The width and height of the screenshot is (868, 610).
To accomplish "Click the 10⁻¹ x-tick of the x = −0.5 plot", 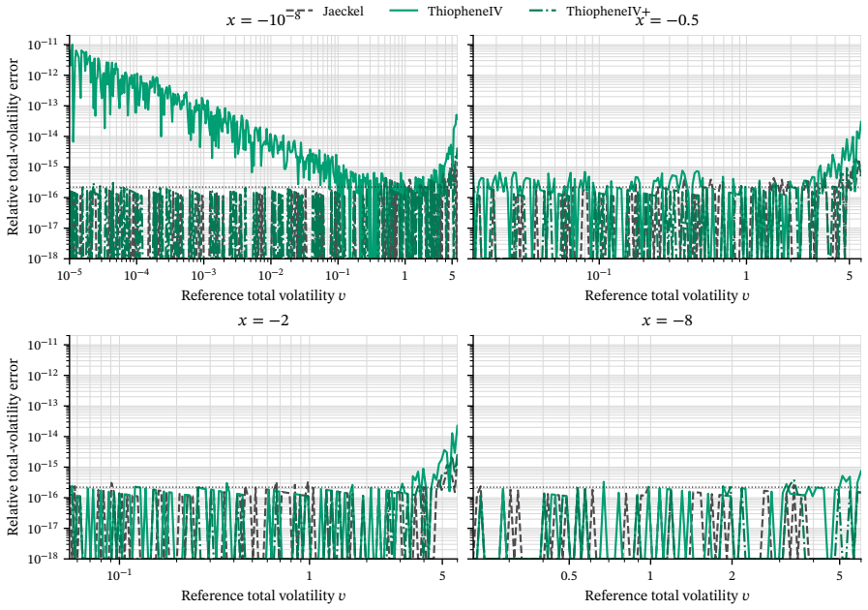I will [598, 274].
